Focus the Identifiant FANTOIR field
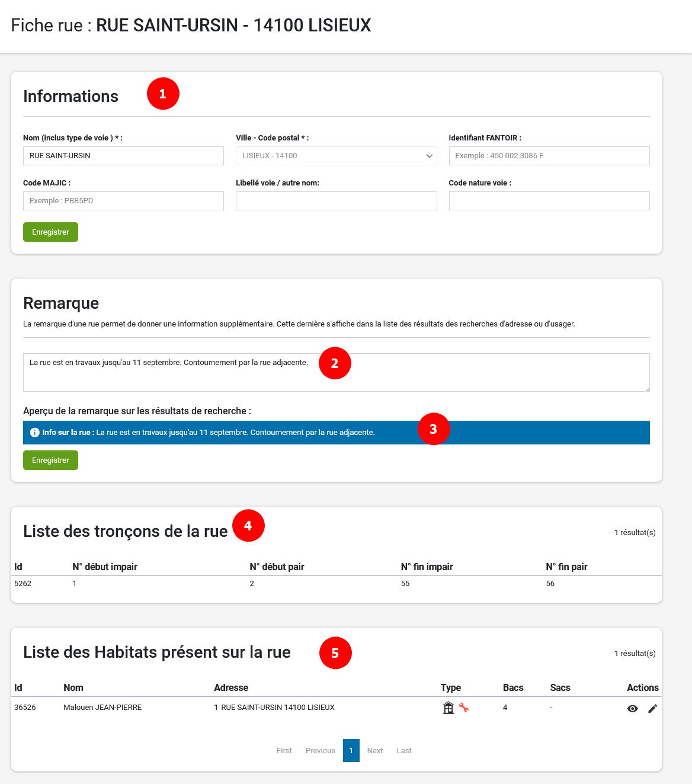 coord(548,156)
